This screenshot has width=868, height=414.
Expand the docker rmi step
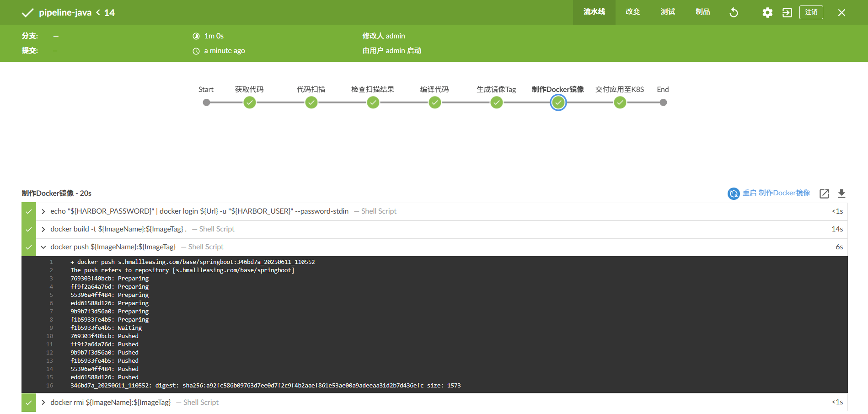pos(43,403)
